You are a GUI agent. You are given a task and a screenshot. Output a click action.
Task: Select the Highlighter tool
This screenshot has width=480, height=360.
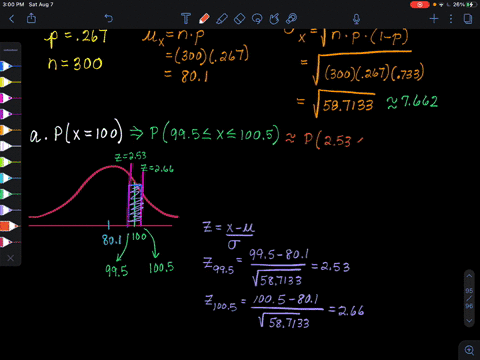tap(222, 19)
